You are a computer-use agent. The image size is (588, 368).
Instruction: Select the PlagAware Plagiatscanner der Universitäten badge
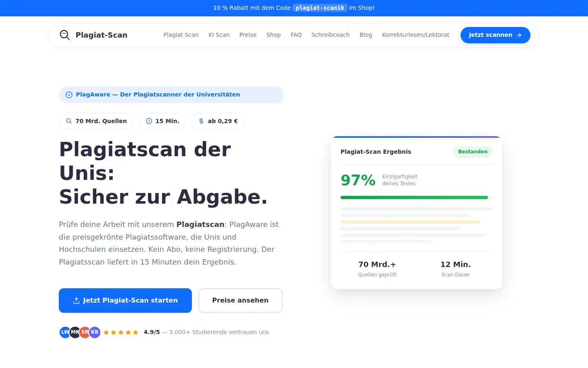pos(171,95)
